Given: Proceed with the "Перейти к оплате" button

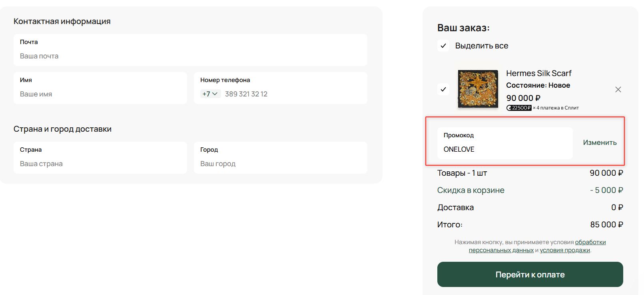Looking at the screenshot, I should pyautogui.click(x=530, y=275).
